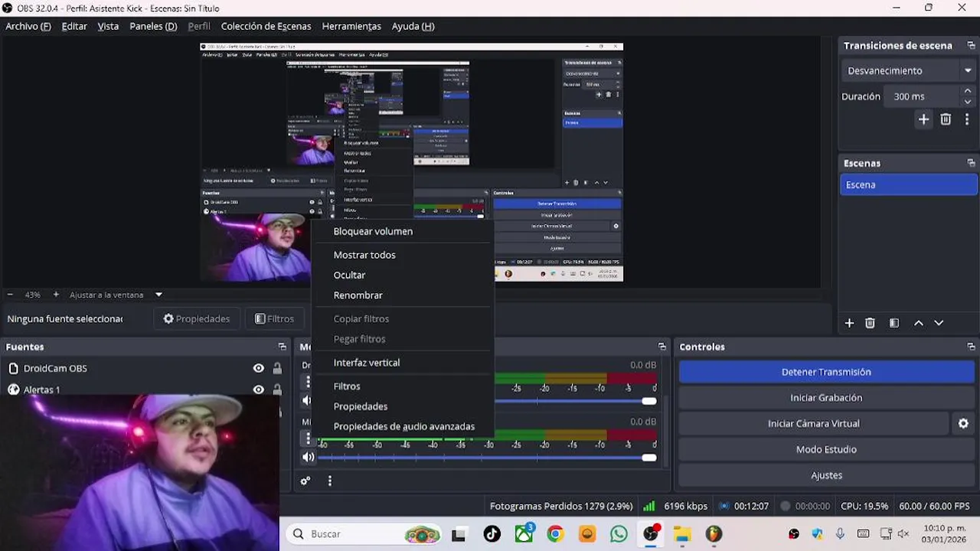The width and height of the screenshot is (980, 551).
Task: Undock the Controles panel
Action: point(971,347)
